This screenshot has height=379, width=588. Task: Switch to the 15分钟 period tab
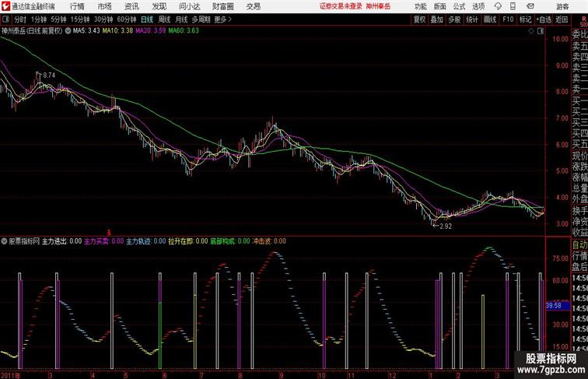pyautogui.click(x=80, y=19)
